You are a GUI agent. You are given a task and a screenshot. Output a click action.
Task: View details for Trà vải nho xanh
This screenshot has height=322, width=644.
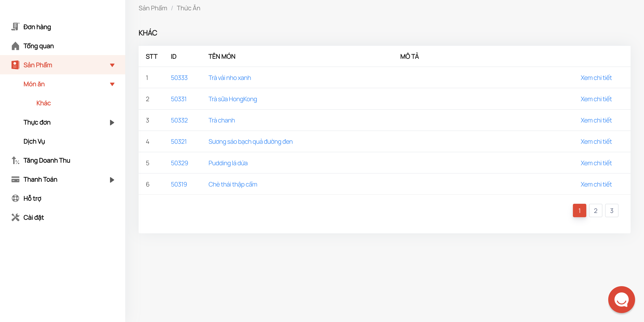tap(596, 78)
